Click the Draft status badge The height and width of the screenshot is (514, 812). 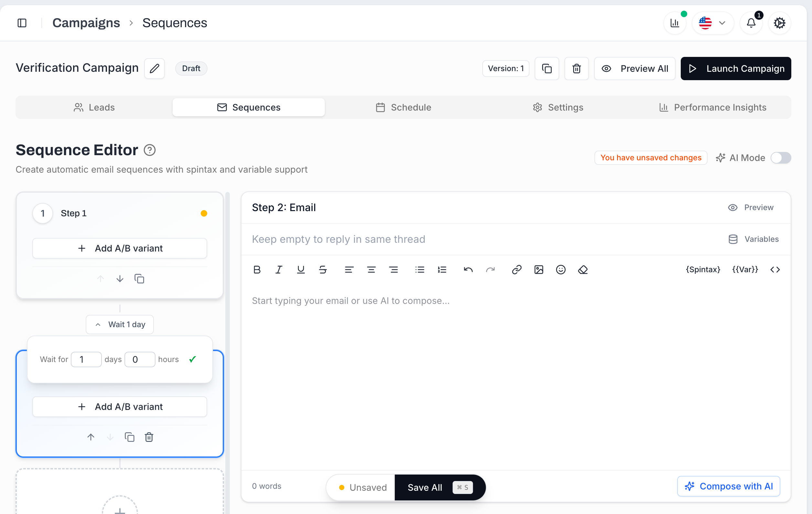click(191, 69)
